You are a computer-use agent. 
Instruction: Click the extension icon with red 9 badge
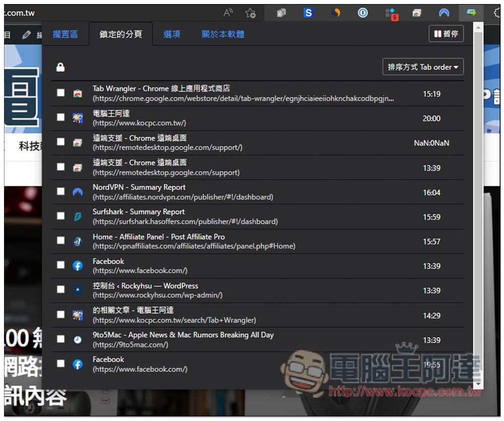tap(390, 14)
